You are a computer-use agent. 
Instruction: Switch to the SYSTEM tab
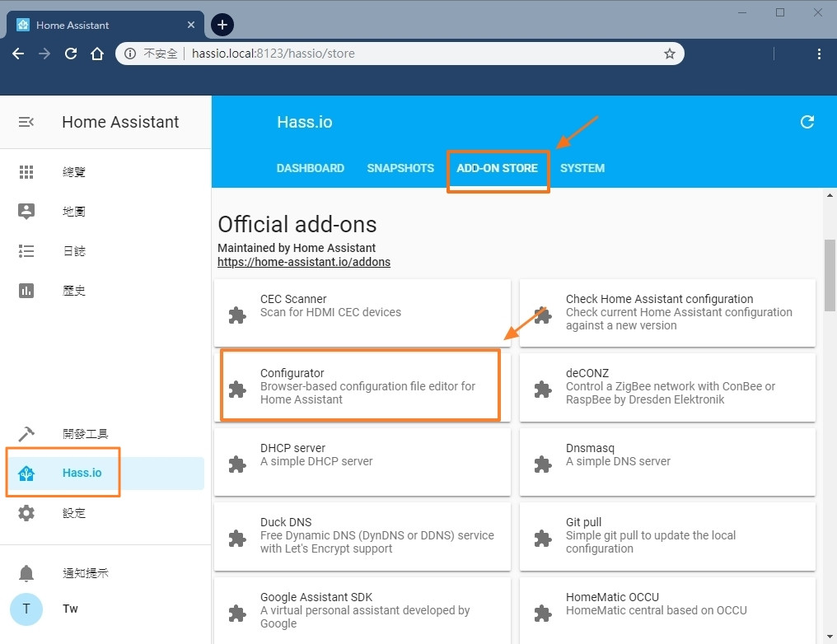[582, 168]
